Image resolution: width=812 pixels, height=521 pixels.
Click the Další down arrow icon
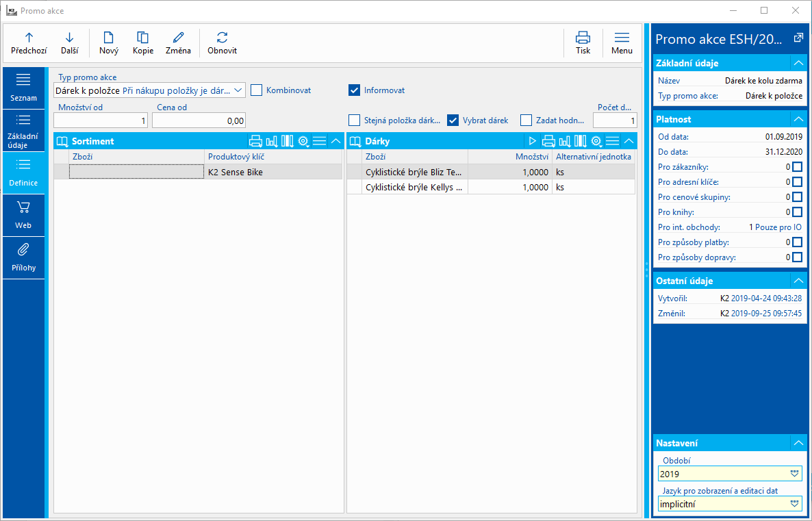(69, 38)
